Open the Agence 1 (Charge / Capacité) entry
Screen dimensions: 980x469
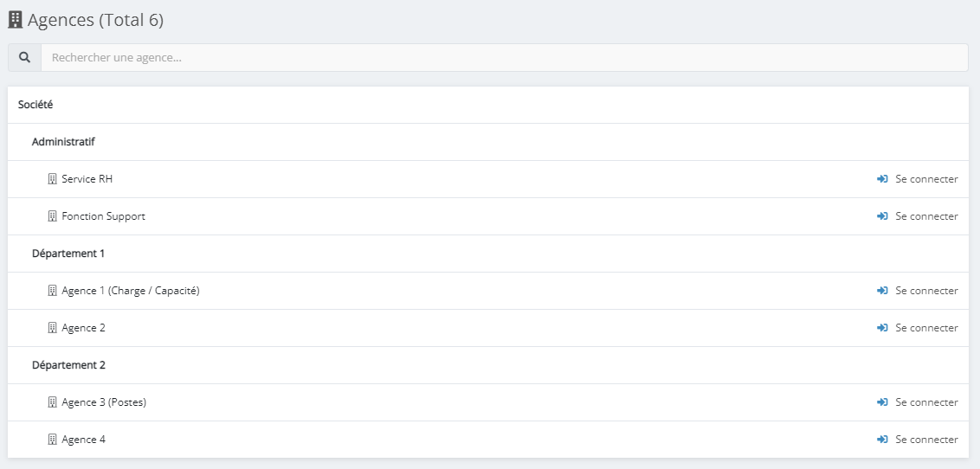(x=131, y=291)
